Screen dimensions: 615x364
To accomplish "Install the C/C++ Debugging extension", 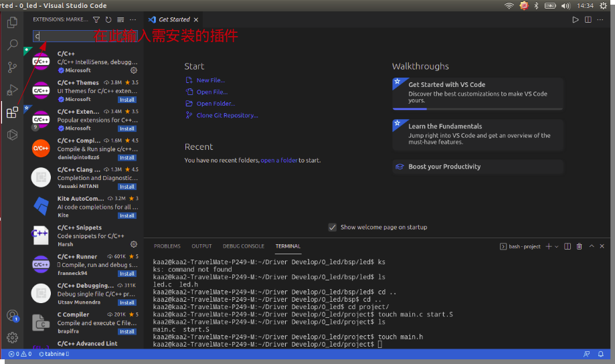I will click(x=127, y=303).
